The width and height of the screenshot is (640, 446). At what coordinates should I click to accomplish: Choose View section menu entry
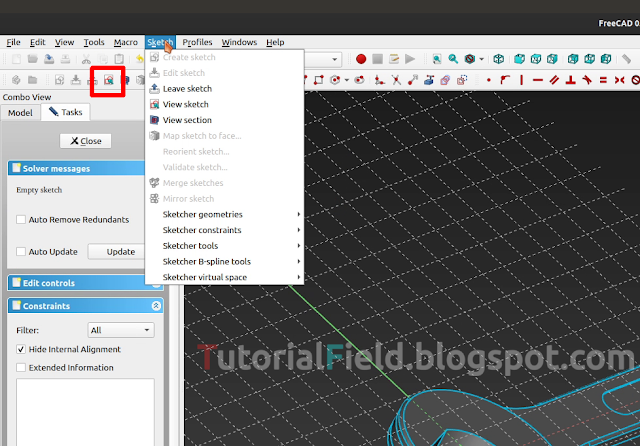[225, 120]
